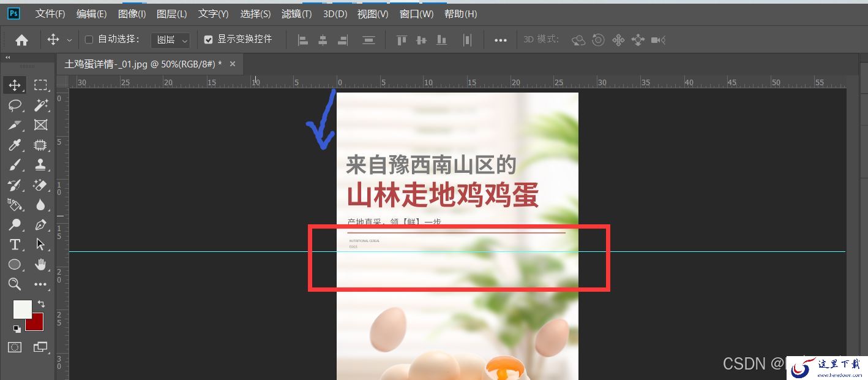Open the 滤镜(T) menu
This screenshot has width=868, height=380.
tap(296, 13)
